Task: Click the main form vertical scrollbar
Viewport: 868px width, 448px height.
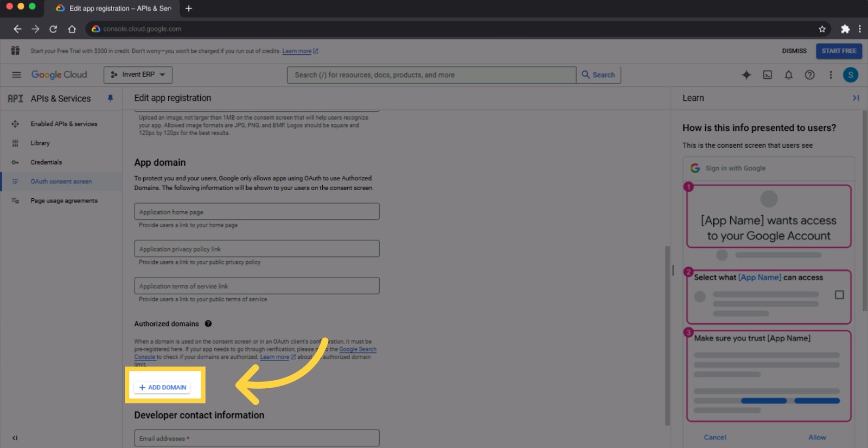Action: pos(667,336)
